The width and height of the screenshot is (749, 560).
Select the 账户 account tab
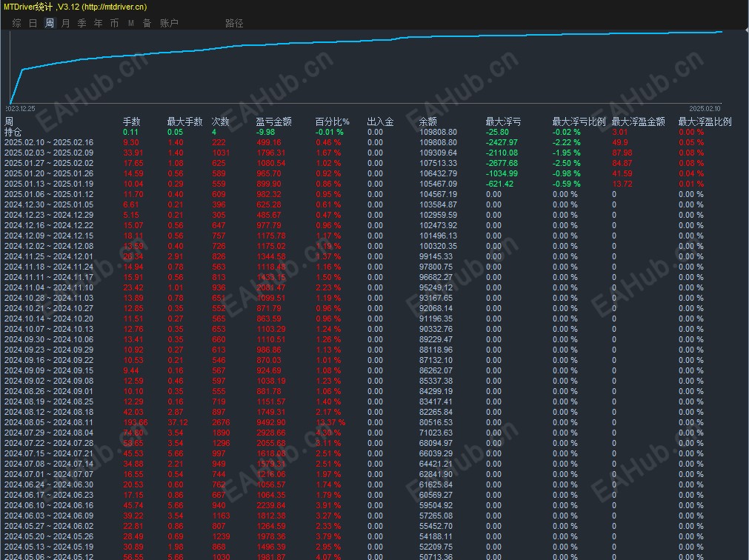(169, 23)
